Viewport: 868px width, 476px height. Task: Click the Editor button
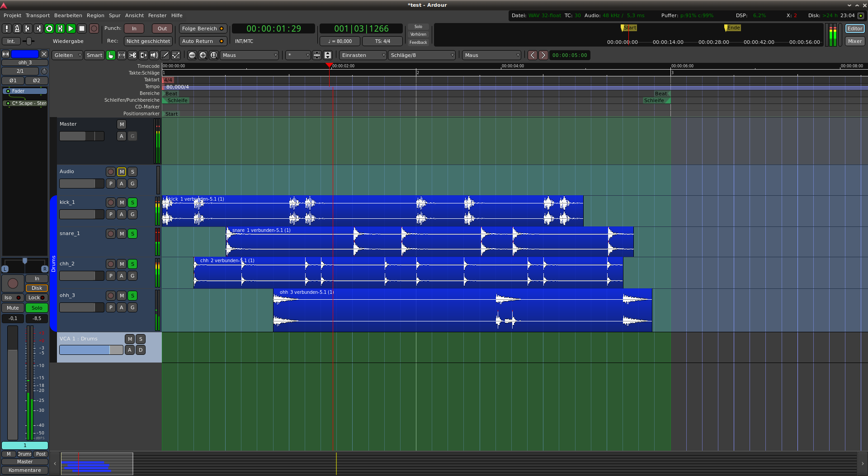point(854,28)
